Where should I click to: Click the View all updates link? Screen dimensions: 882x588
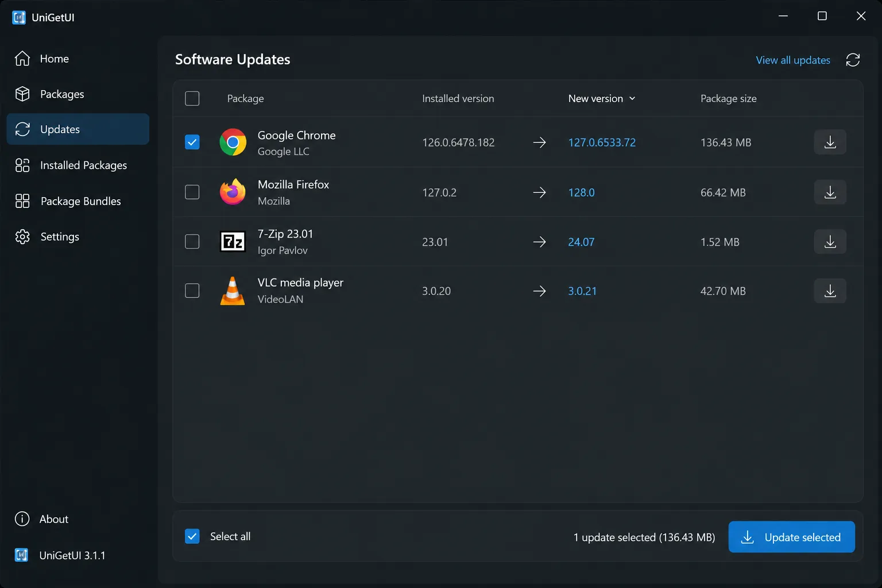point(793,60)
